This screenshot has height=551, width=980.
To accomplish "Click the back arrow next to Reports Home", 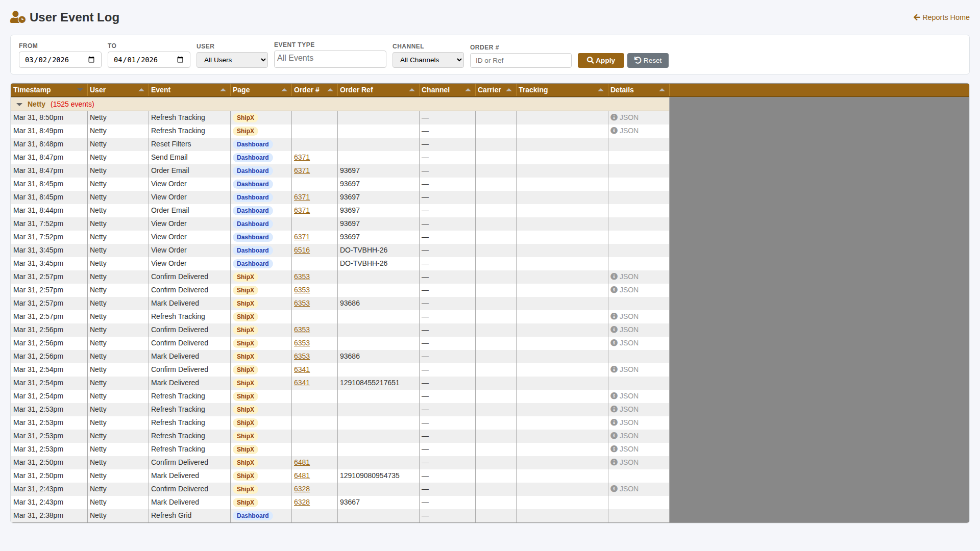I will pyautogui.click(x=916, y=17).
